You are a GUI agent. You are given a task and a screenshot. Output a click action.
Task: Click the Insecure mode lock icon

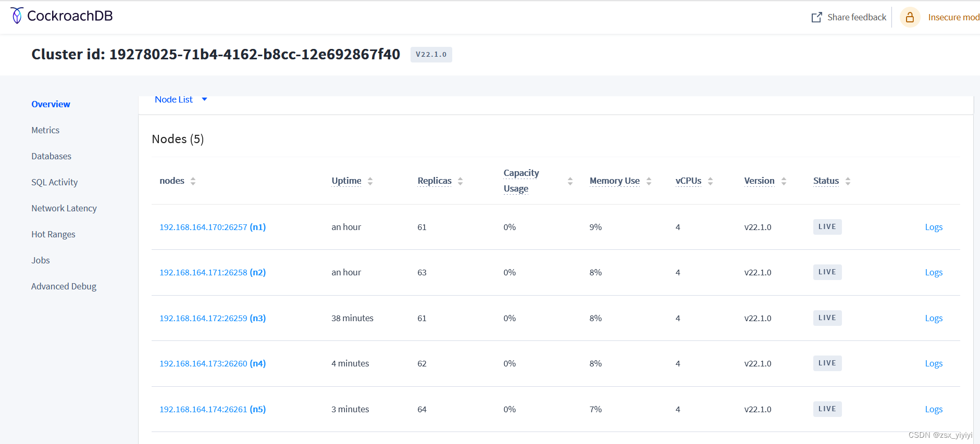(910, 17)
